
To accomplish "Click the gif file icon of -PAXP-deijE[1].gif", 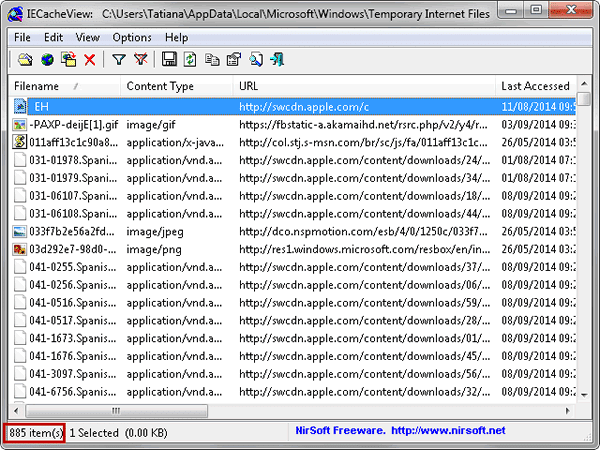I will [x=20, y=125].
